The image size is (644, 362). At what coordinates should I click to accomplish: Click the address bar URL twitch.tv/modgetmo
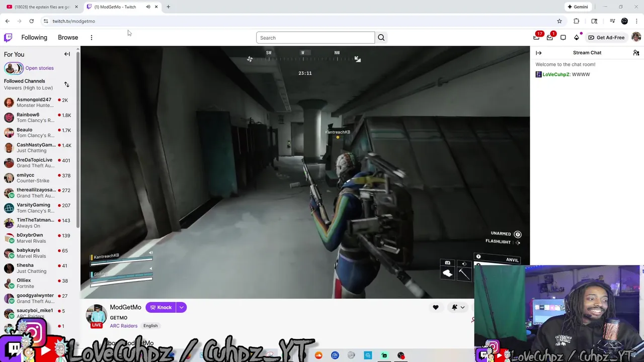[x=73, y=21]
